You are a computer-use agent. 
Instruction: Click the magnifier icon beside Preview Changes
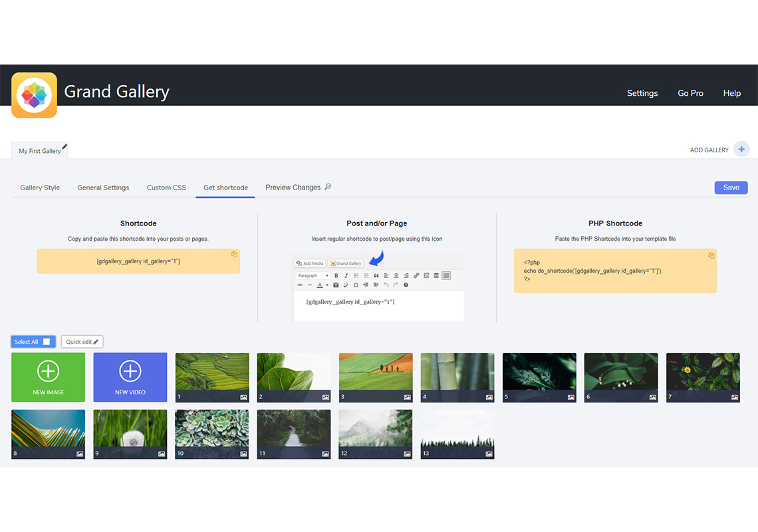328,187
